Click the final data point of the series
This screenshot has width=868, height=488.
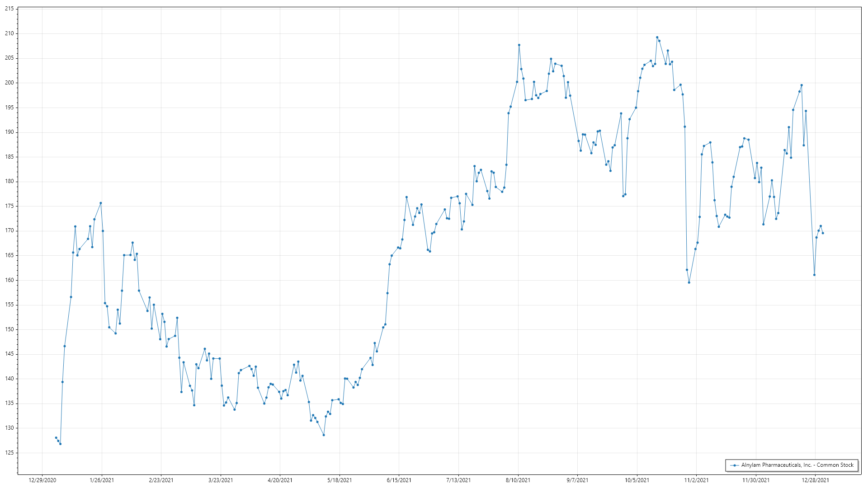pos(823,233)
